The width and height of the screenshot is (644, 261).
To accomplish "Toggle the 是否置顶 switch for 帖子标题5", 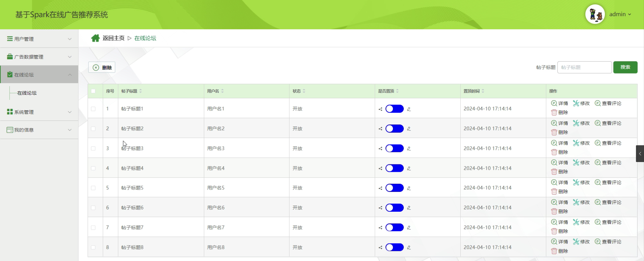I will coord(394,188).
